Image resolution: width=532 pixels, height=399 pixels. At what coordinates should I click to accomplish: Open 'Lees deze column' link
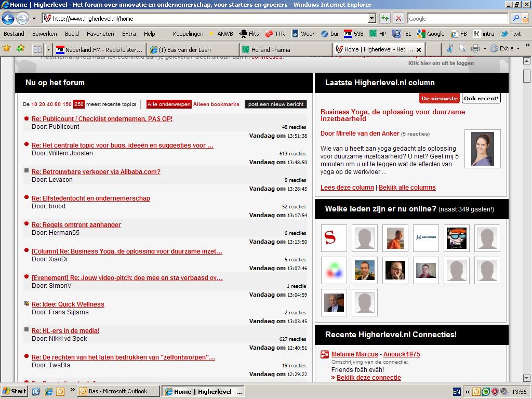coord(347,188)
